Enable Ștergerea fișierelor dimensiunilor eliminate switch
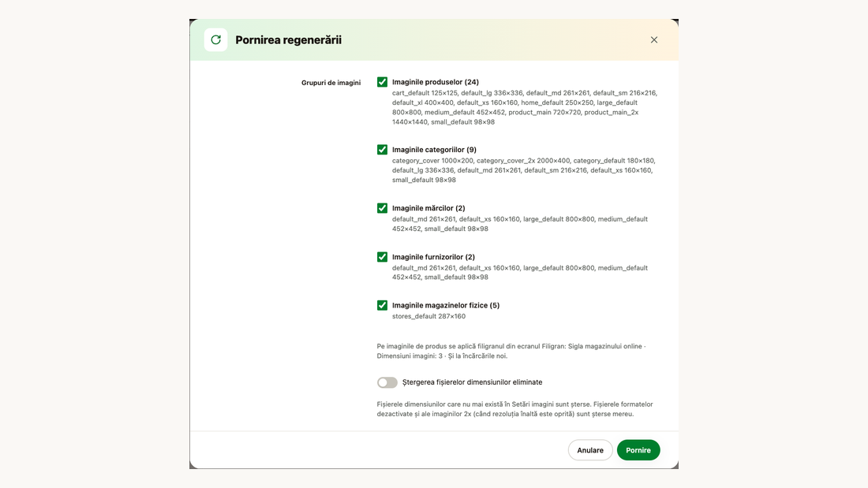This screenshot has height=488, width=868. (387, 382)
